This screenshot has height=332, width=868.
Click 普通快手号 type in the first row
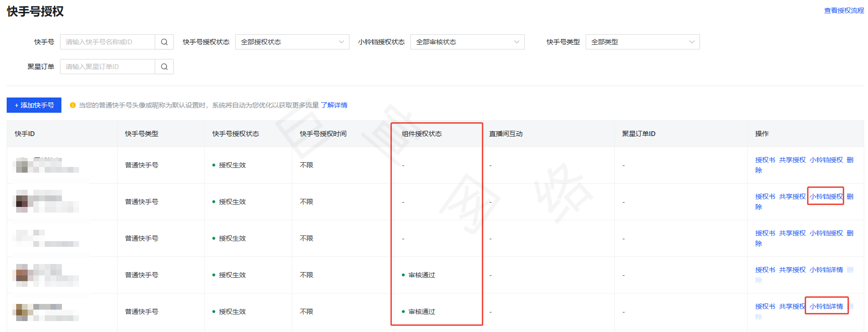tap(141, 165)
